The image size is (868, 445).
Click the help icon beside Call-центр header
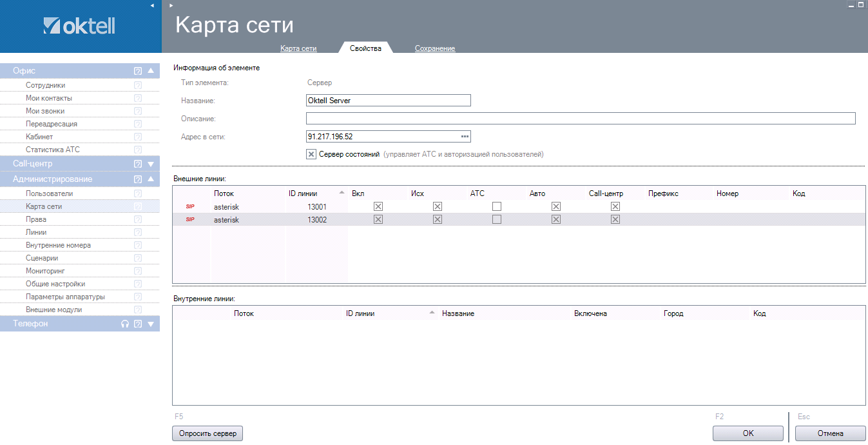[x=138, y=164]
